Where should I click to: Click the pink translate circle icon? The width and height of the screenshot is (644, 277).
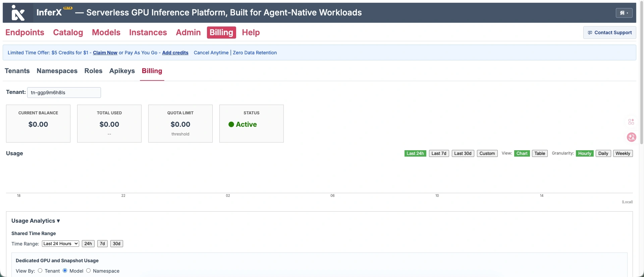click(x=632, y=137)
